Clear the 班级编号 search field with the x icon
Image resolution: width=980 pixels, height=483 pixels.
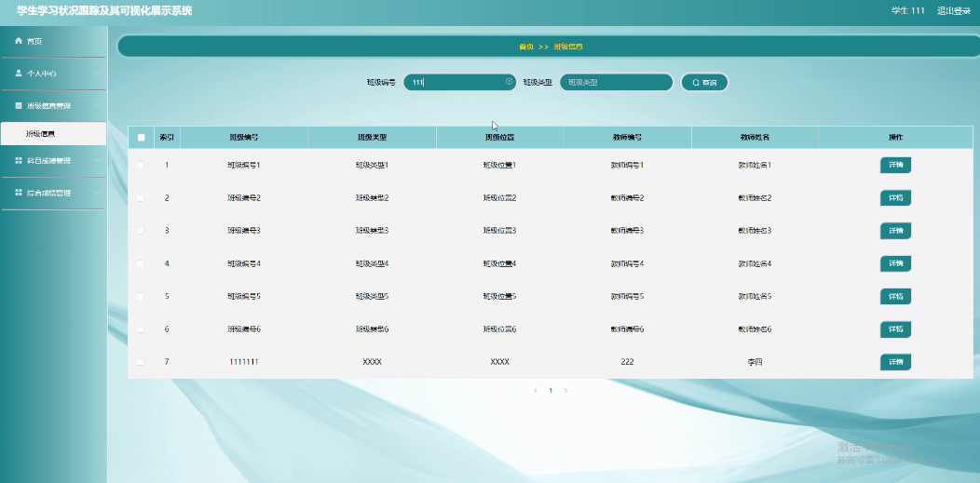click(x=509, y=82)
